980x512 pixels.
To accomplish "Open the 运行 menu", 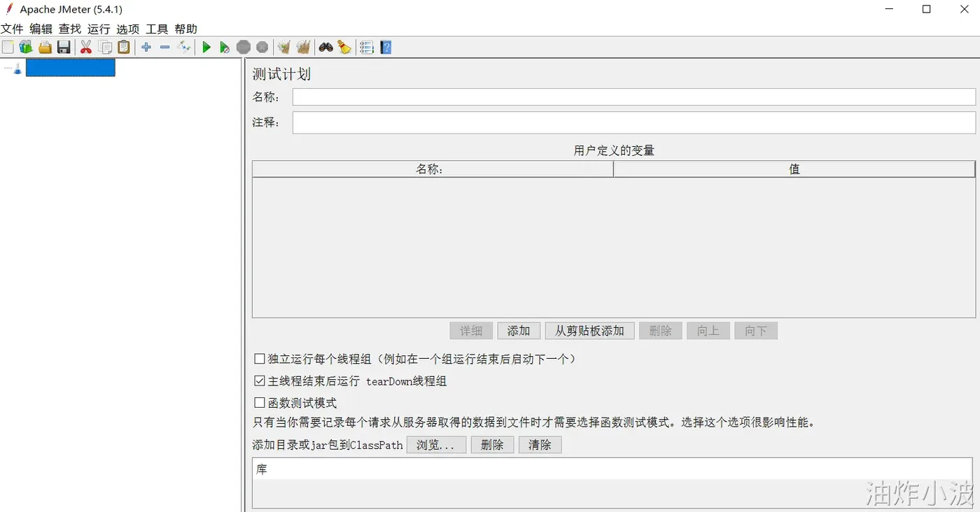I will [99, 29].
